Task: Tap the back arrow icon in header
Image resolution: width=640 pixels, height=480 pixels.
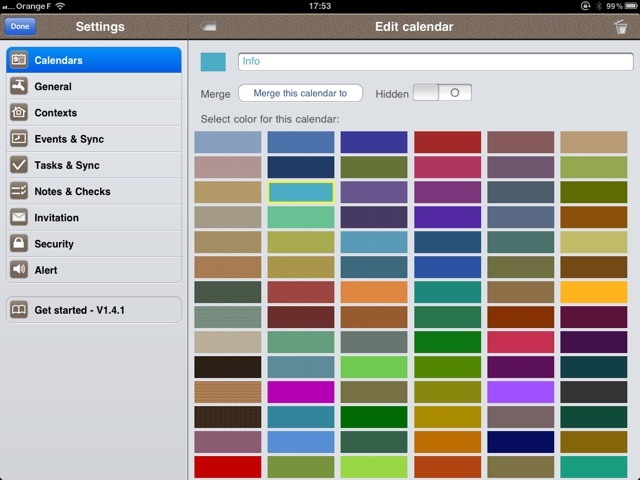Action: coord(209,27)
